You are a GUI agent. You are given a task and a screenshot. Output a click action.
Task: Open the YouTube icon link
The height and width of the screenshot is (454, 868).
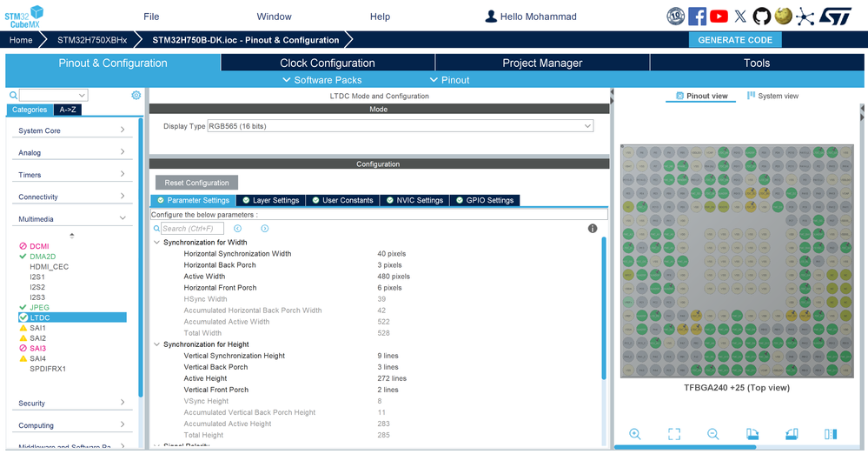(719, 16)
